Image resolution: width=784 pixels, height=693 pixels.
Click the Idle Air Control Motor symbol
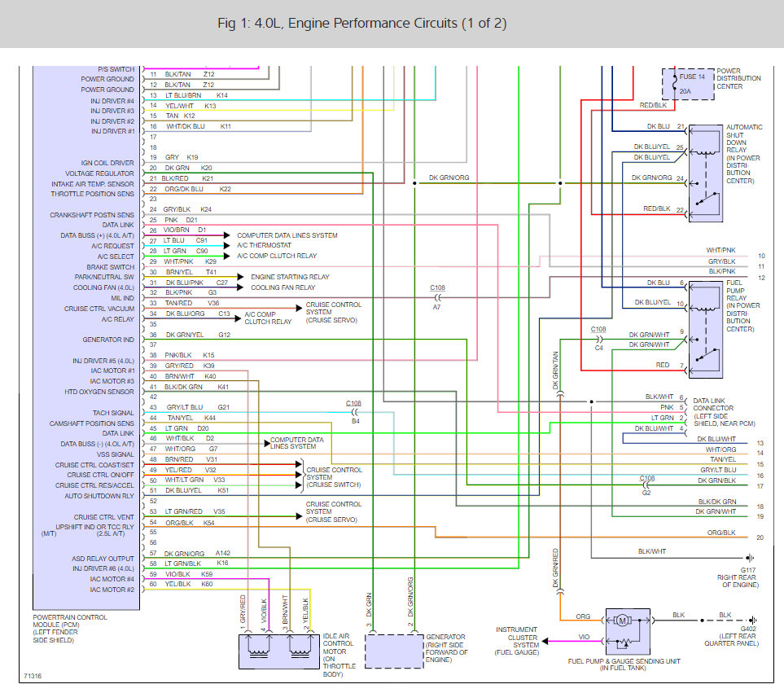[x=279, y=651]
